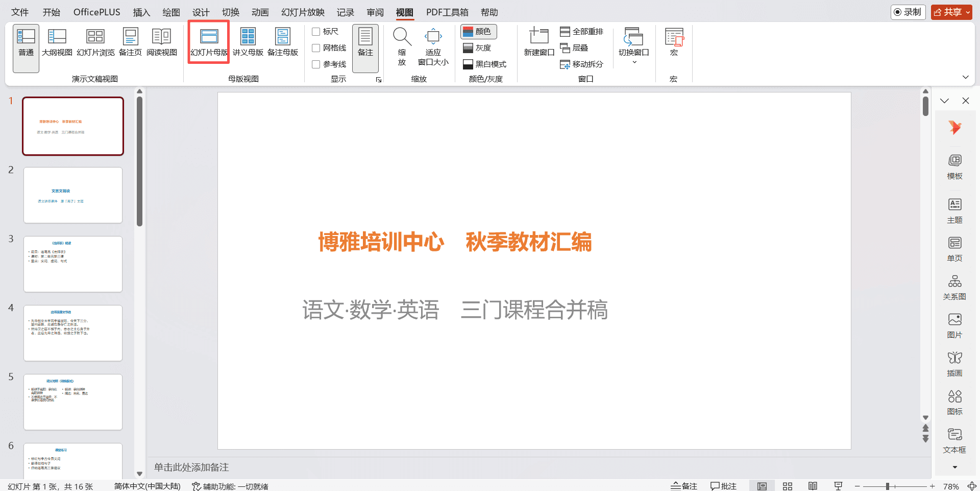Start slide show from status bar

pyautogui.click(x=838, y=486)
